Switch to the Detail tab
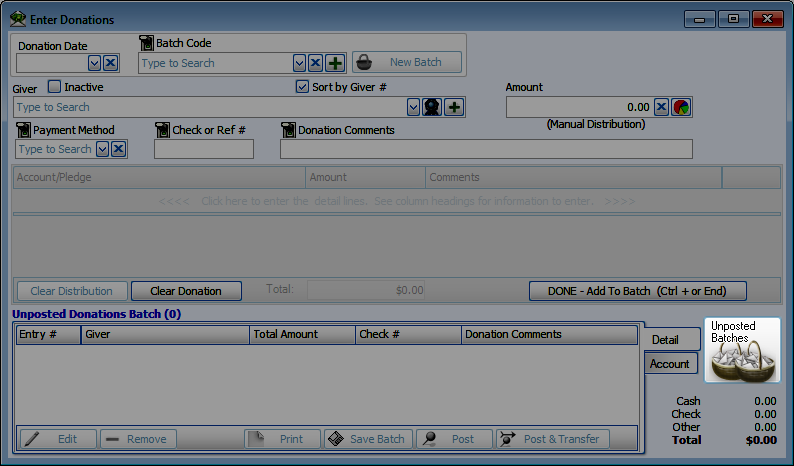 tap(666, 340)
